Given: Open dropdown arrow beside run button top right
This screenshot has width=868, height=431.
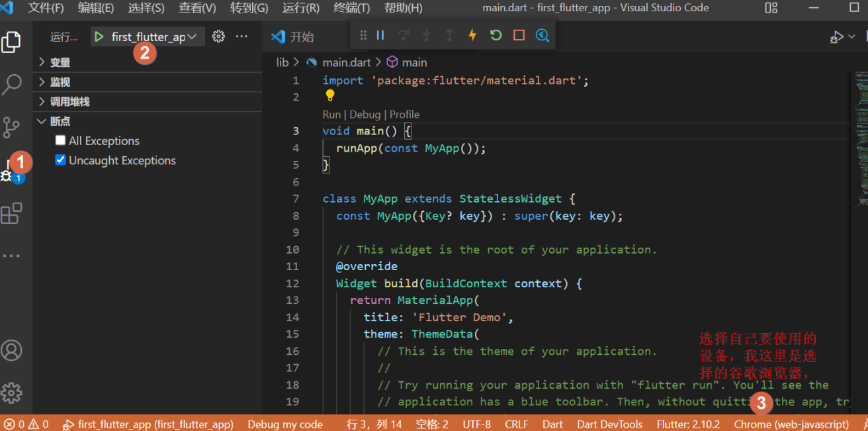Looking at the screenshot, I should [x=851, y=37].
